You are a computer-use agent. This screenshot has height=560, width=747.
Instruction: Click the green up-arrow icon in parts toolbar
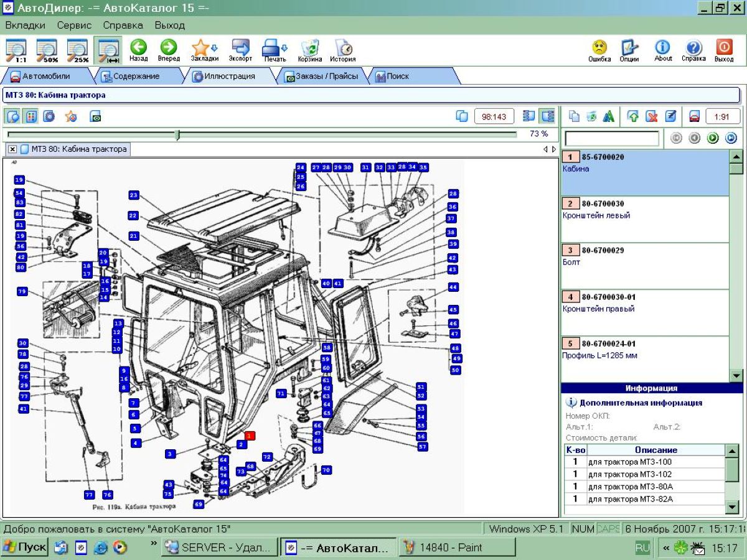point(633,116)
